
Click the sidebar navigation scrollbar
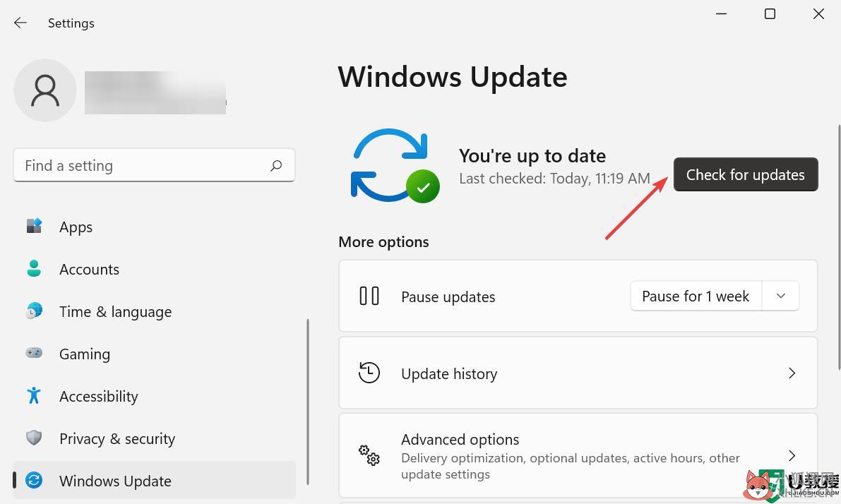point(308,402)
